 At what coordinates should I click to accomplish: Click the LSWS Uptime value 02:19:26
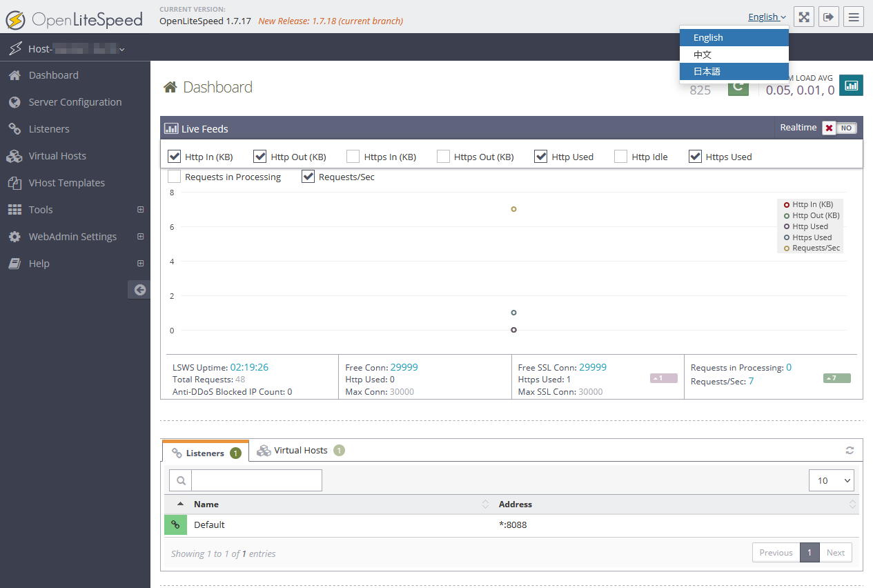point(249,367)
